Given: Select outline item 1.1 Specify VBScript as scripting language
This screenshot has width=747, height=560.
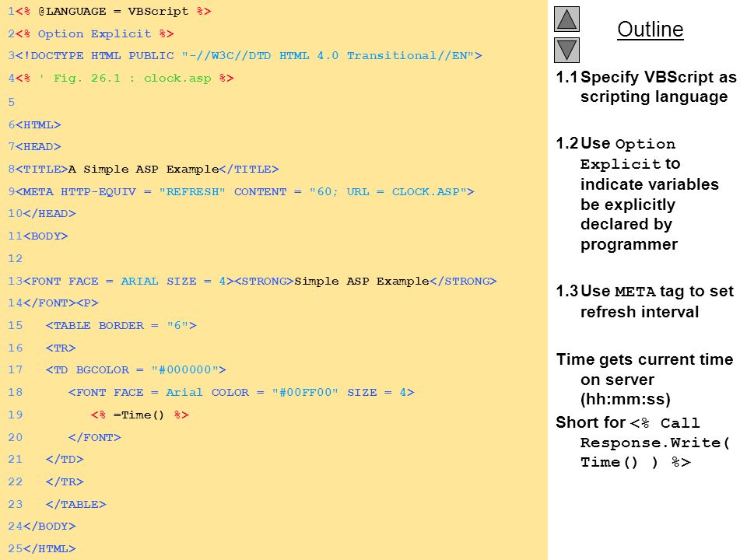Looking at the screenshot, I should click(646, 86).
